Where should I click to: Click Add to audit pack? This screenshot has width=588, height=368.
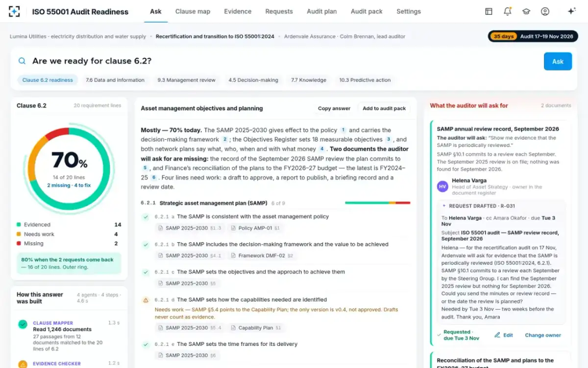click(384, 108)
